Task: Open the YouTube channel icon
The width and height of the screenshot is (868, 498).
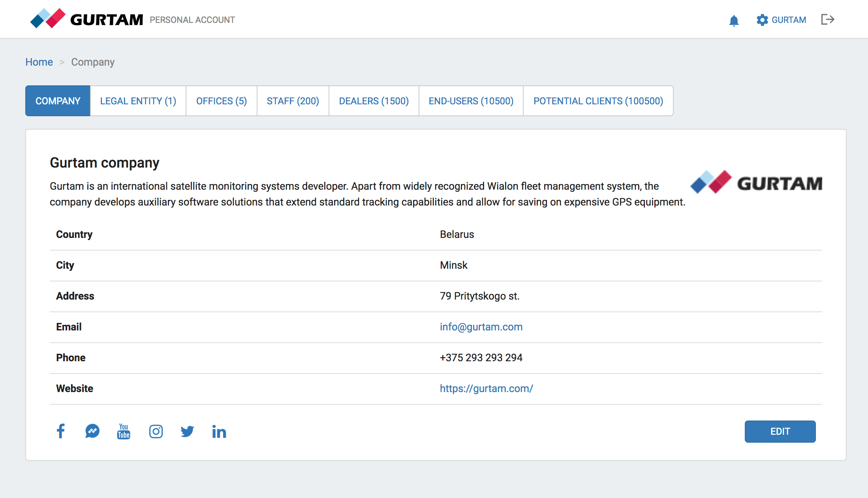Action: 124,431
